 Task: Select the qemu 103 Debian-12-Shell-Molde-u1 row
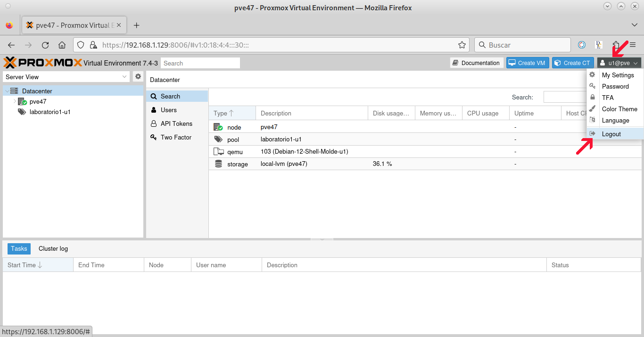click(425, 152)
